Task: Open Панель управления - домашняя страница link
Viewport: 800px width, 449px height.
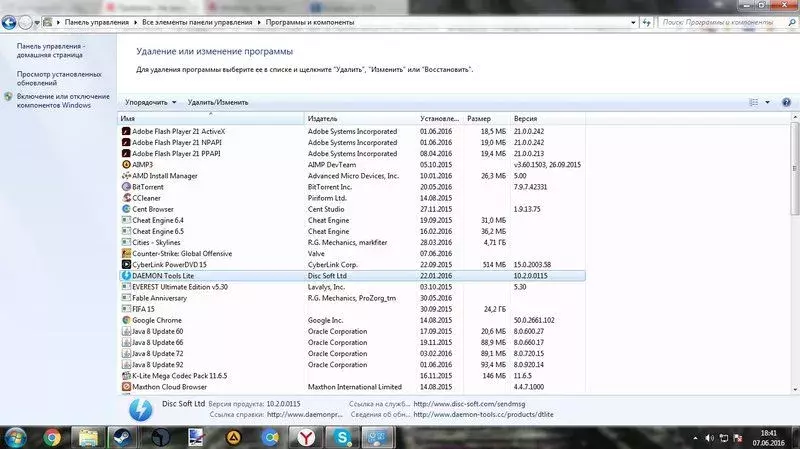Action: point(51,50)
